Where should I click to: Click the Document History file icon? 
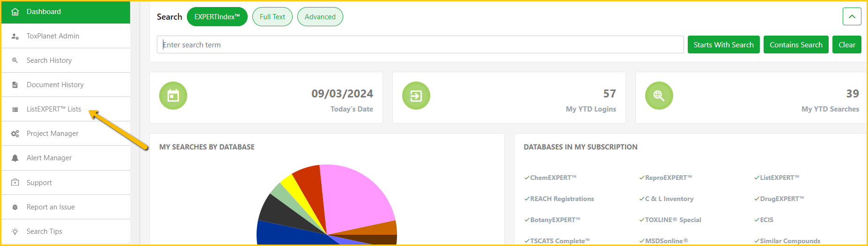(x=15, y=85)
